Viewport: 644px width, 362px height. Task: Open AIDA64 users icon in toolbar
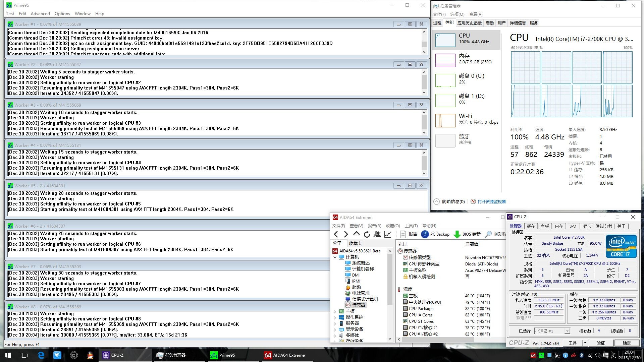[x=377, y=234]
